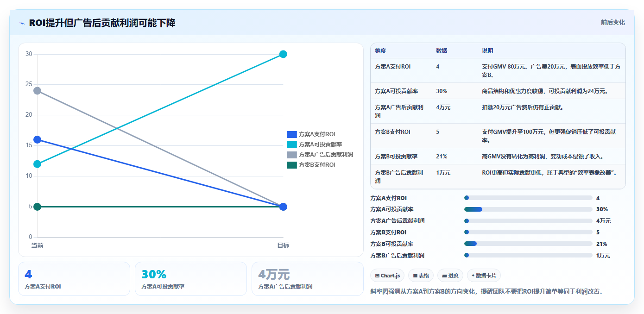Select the 方案B可投贡献率 progress bar

pyautogui.click(x=528, y=244)
